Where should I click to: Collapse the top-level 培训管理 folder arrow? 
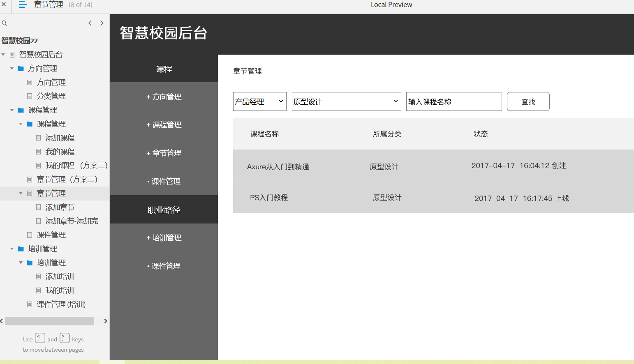point(12,249)
